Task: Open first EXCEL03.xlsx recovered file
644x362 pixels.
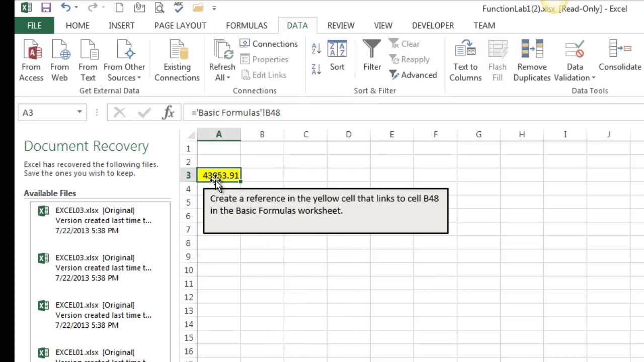Action: [x=101, y=220]
